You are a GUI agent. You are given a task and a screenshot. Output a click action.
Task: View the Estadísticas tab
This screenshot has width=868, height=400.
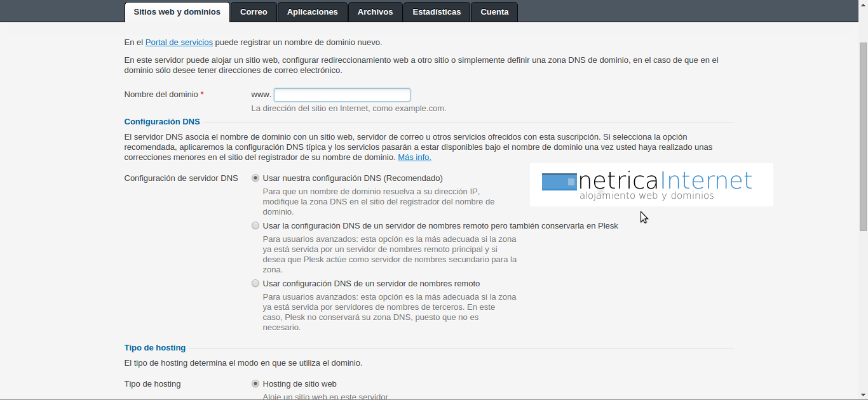437,12
